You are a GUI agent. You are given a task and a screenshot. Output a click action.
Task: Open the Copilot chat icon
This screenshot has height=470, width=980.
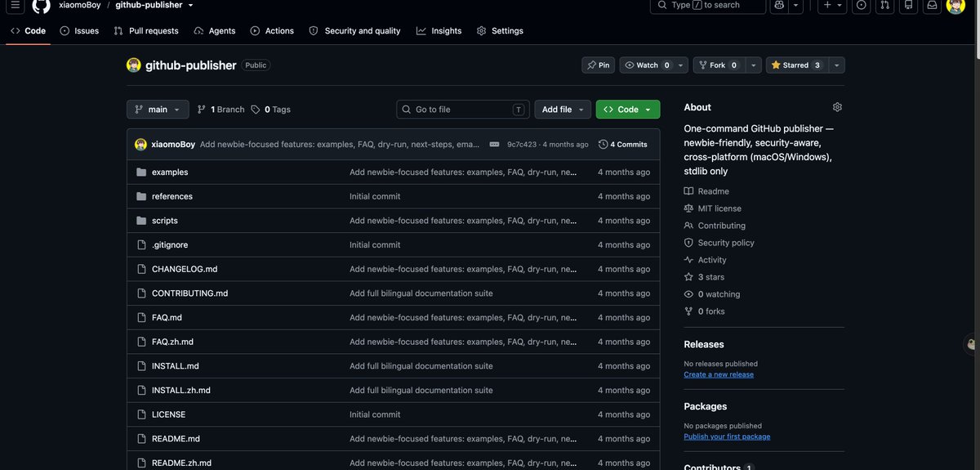coord(779,5)
